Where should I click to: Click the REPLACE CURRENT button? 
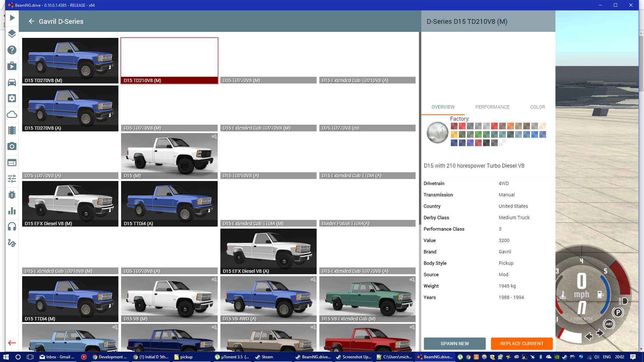coord(522,344)
